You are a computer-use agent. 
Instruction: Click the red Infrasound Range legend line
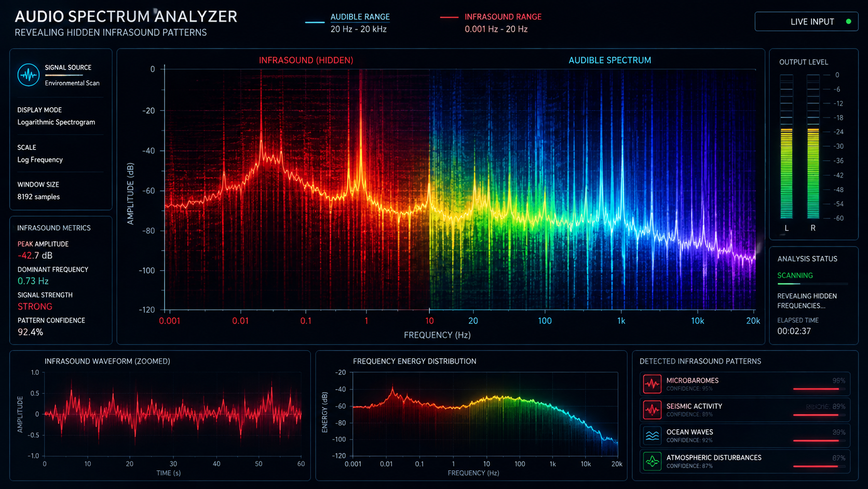449,17
